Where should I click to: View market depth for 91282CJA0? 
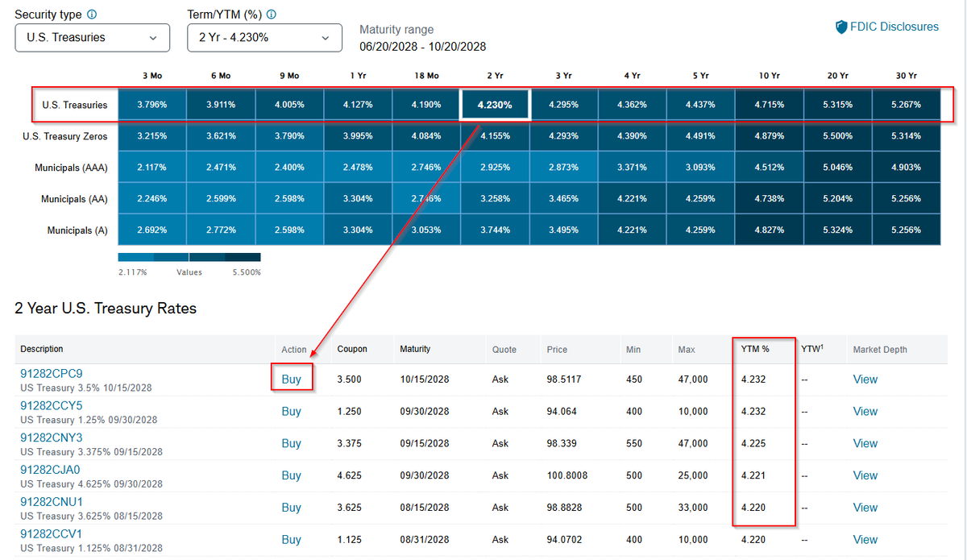[865, 475]
